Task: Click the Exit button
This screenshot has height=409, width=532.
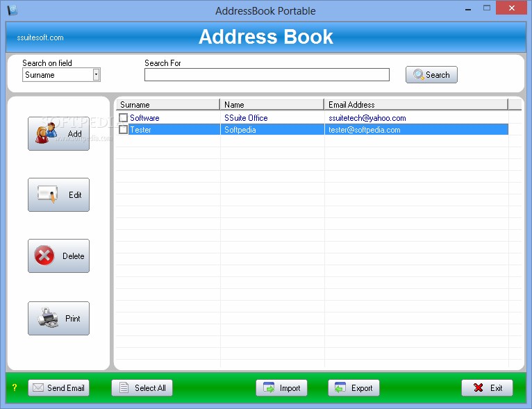Action: click(x=487, y=387)
